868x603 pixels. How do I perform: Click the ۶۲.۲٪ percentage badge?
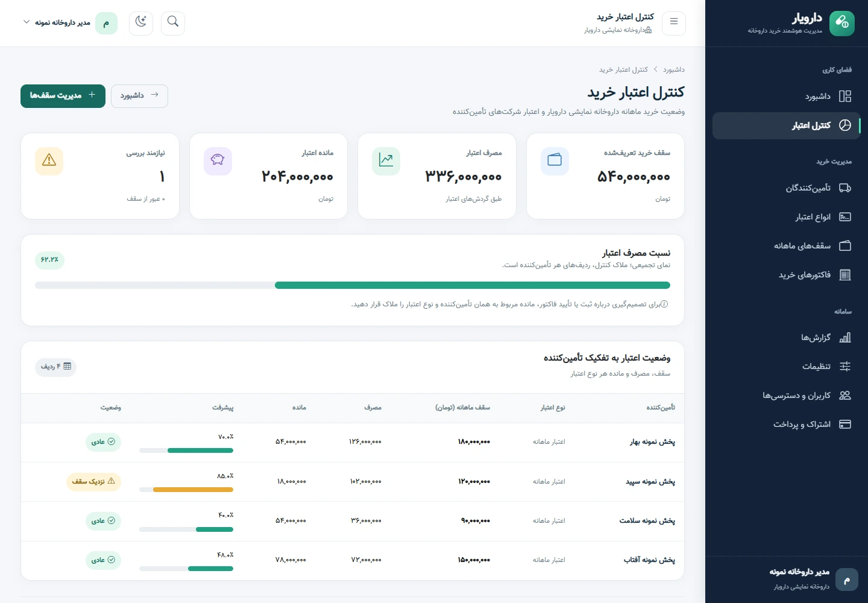coord(49,260)
